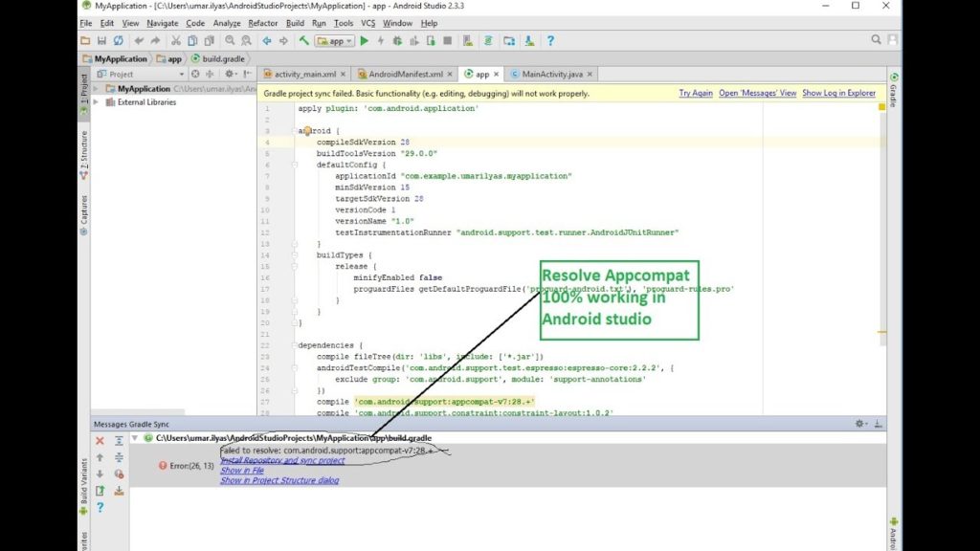Open the SDK Manager icon
Viewport: 980px width, 551px height.
(529, 40)
